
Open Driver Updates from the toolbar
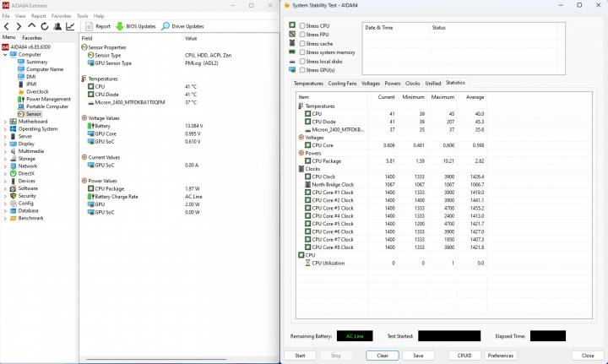[182, 26]
